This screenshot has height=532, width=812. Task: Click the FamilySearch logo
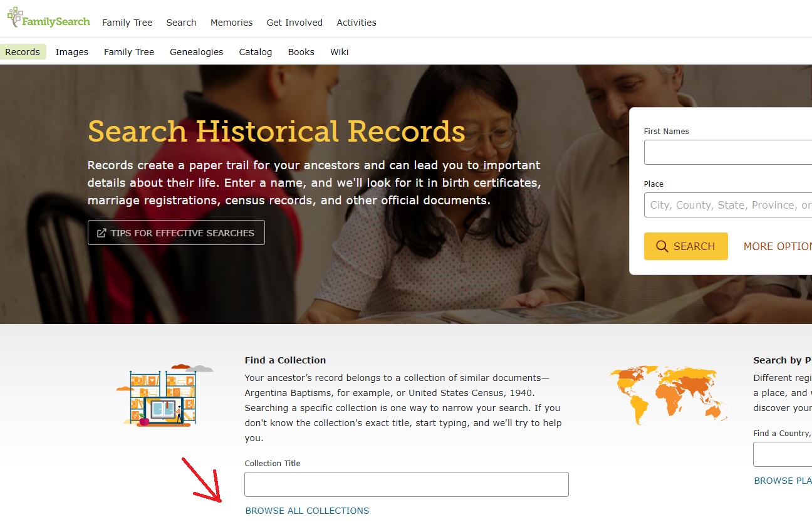pos(49,18)
